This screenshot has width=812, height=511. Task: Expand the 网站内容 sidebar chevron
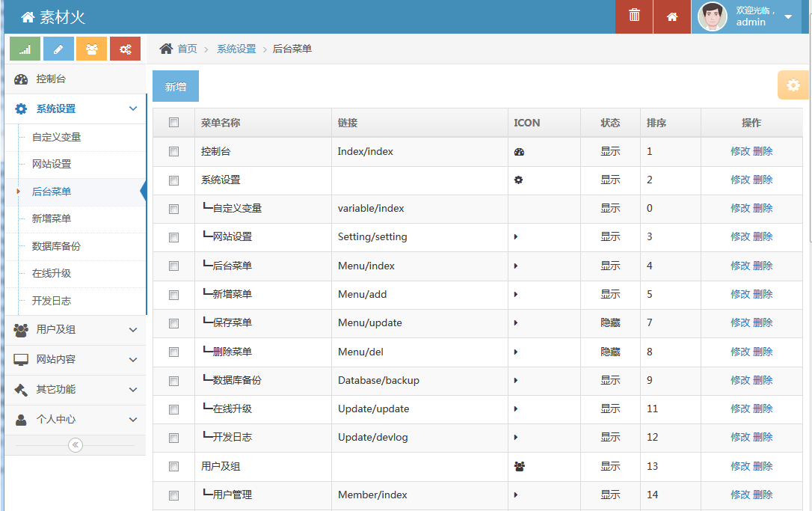pyautogui.click(x=133, y=360)
